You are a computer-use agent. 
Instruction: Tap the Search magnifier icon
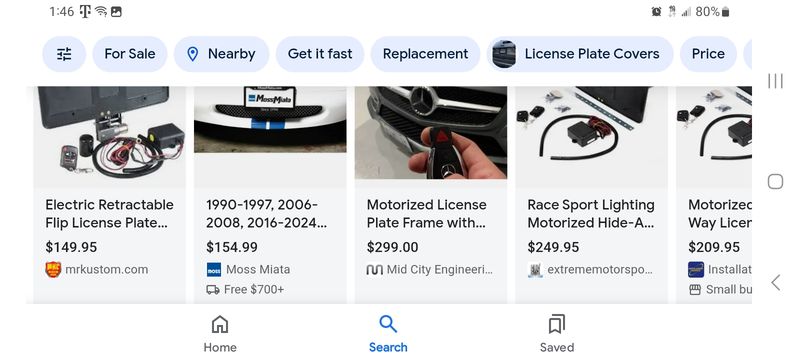tap(388, 324)
